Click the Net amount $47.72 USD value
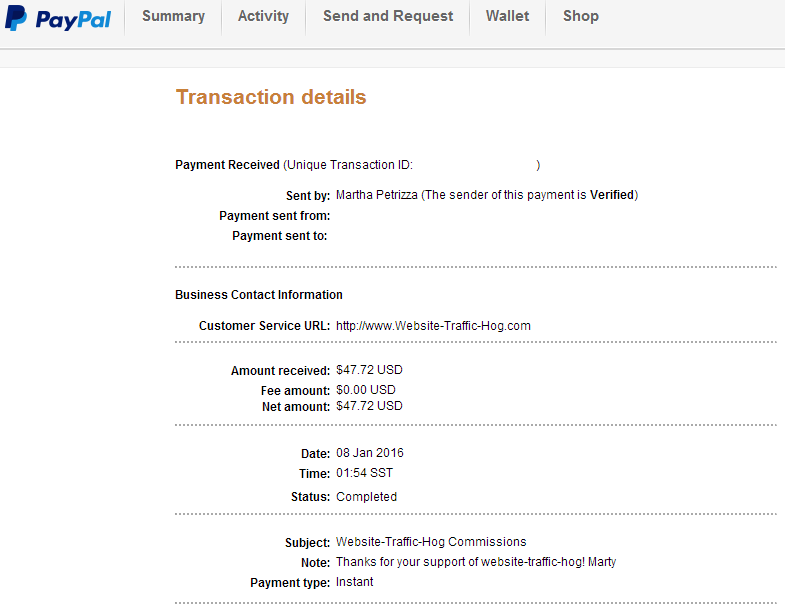The image size is (785, 609). [369, 406]
